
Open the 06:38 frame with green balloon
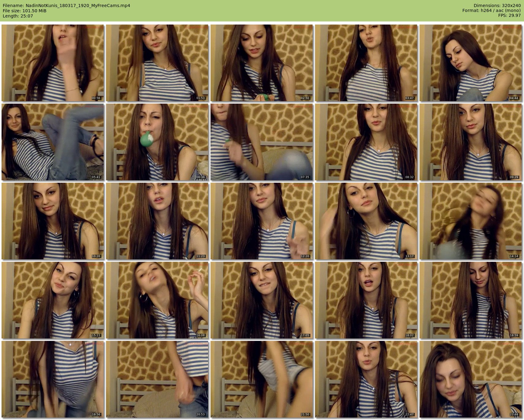(157, 142)
